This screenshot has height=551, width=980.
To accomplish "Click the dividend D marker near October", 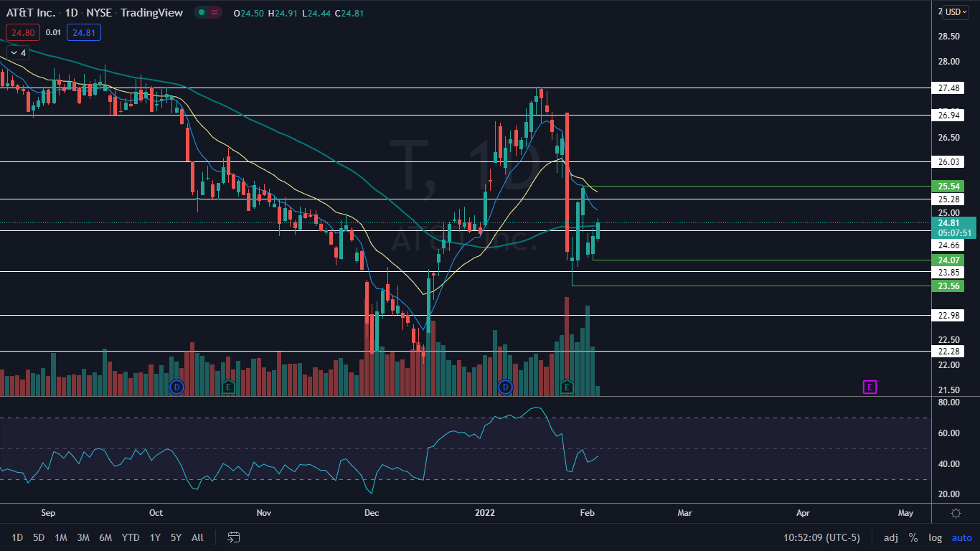I will coord(176,387).
